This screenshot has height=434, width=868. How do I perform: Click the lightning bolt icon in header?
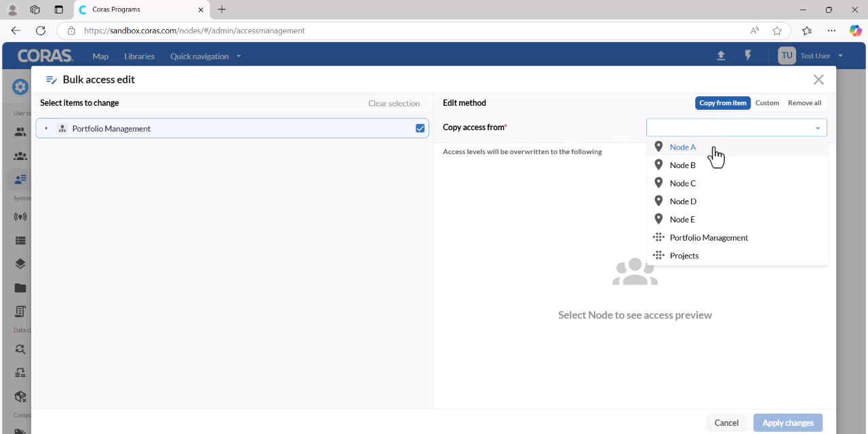[x=748, y=56]
